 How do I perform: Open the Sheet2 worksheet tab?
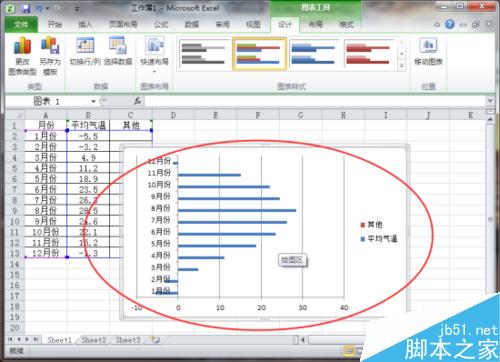point(94,340)
